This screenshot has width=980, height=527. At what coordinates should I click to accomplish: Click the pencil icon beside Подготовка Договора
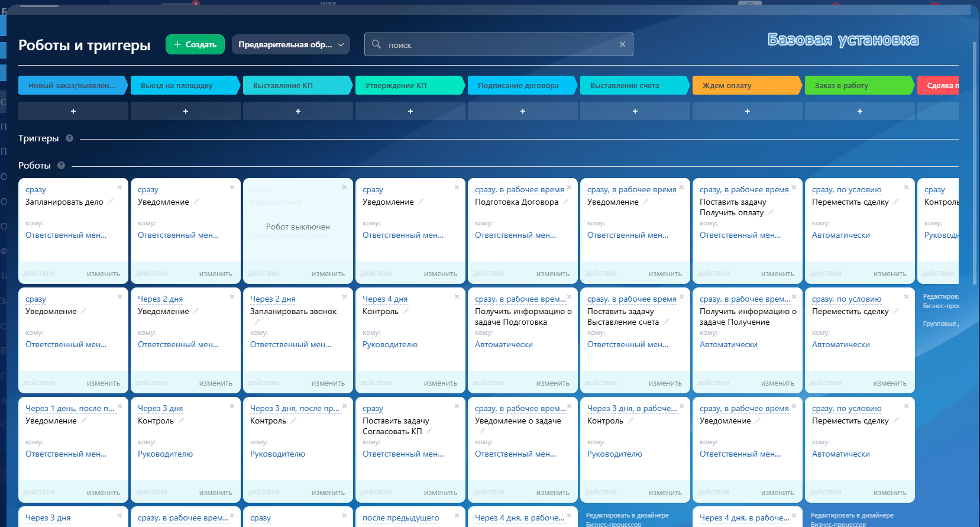click(x=565, y=202)
